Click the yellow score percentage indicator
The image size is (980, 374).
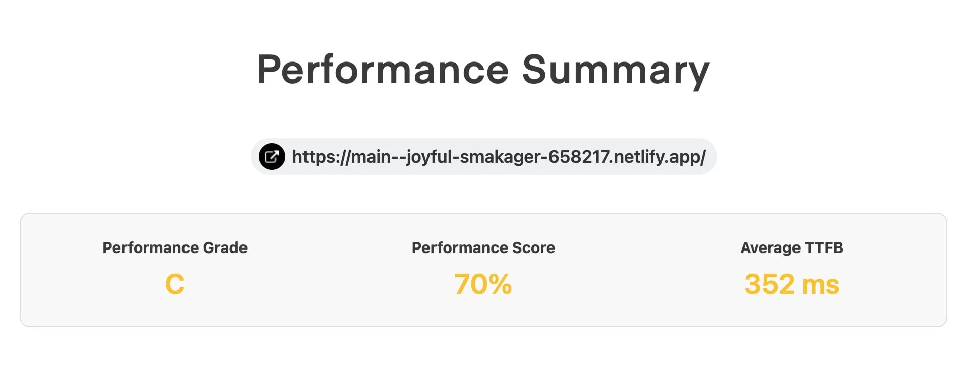tap(482, 285)
